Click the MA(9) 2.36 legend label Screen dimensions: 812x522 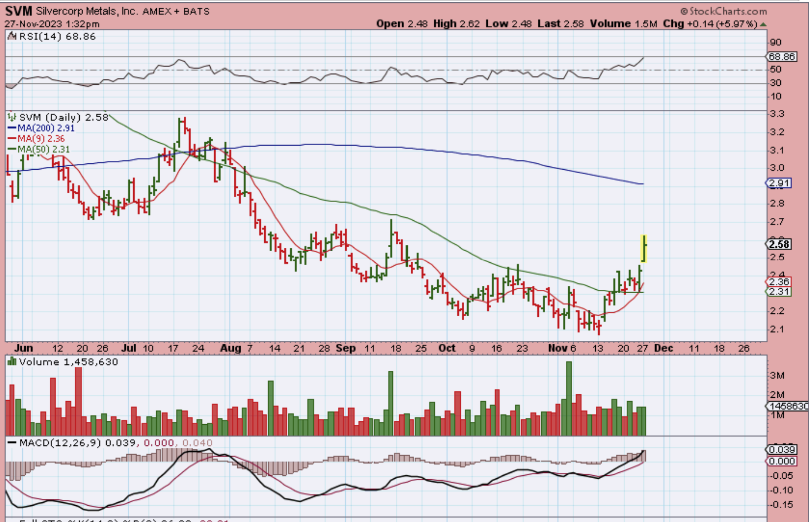click(41, 139)
